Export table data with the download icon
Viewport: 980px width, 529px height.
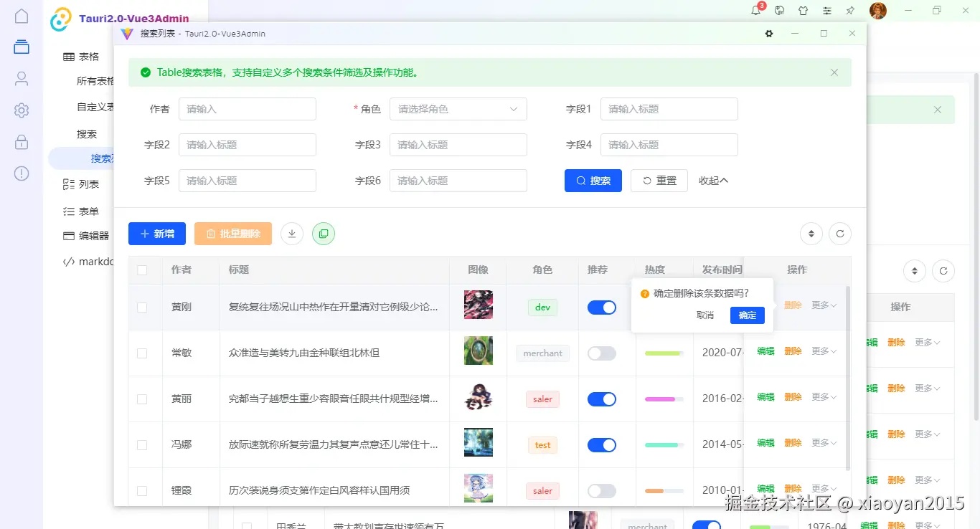coord(291,233)
